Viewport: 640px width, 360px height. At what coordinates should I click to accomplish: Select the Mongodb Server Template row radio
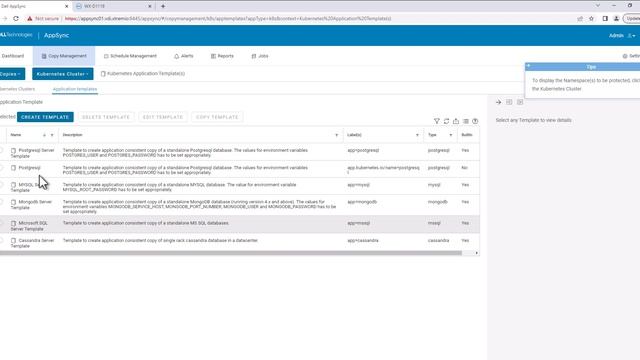(1, 202)
